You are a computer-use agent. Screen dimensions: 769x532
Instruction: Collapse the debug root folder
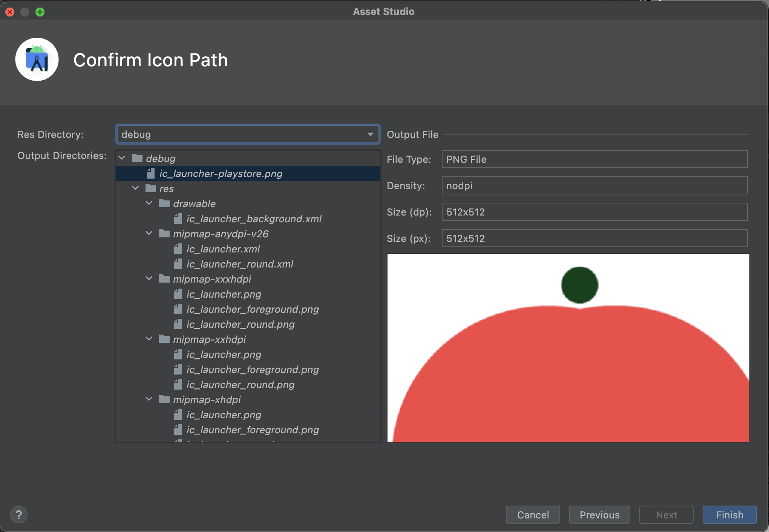point(122,158)
